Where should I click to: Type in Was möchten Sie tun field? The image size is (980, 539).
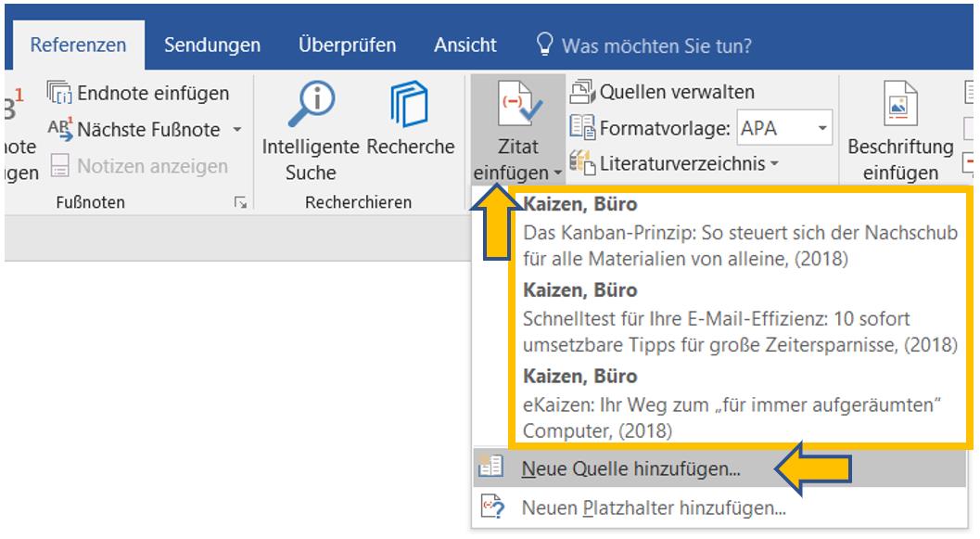click(x=656, y=45)
